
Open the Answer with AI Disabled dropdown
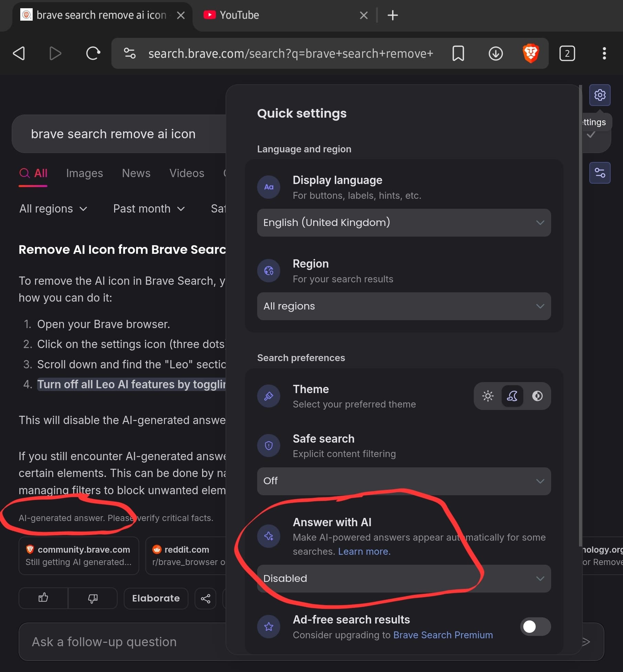[x=404, y=578]
